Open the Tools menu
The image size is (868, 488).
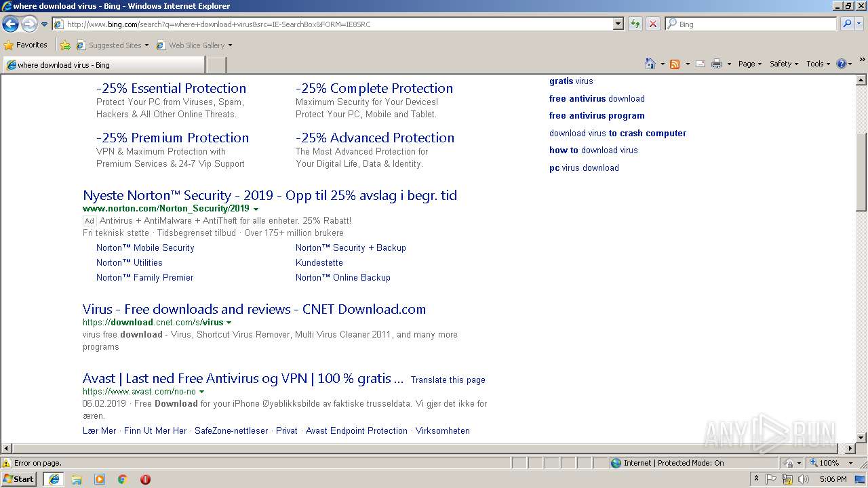click(818, 64)
